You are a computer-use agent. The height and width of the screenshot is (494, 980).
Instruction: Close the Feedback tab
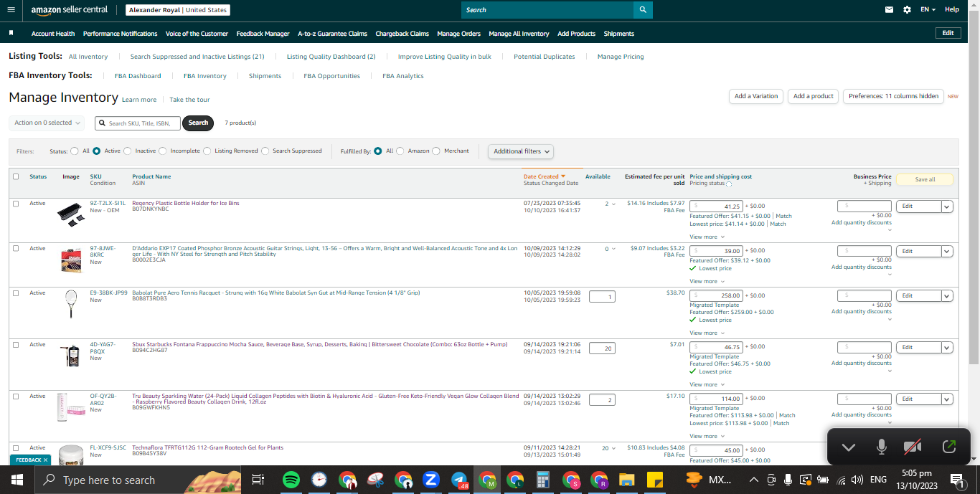45,460
